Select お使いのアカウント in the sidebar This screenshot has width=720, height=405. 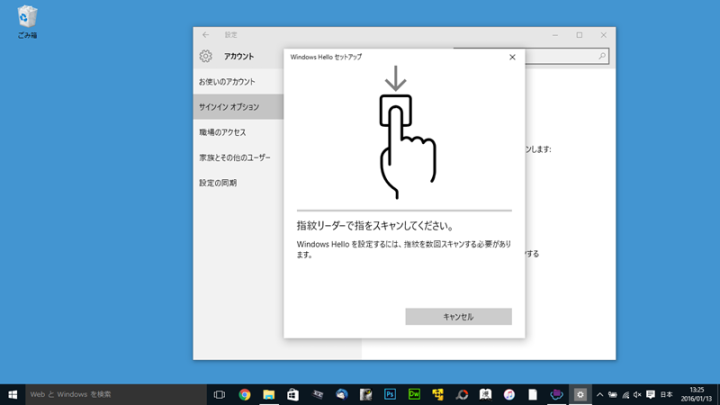[226, 81]
